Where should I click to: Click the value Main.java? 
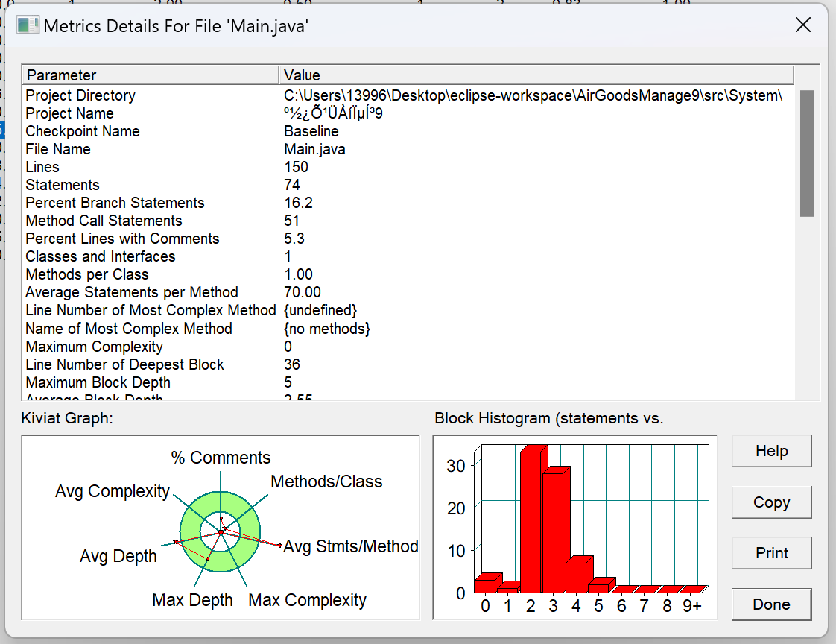coord(314,149)
